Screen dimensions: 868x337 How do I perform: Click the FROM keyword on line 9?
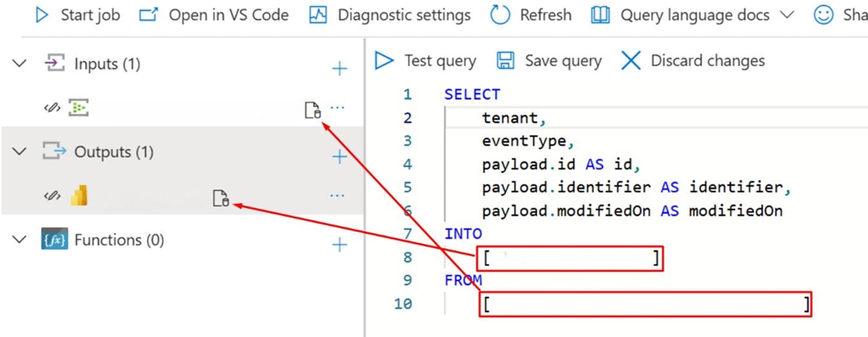(463, 281)
